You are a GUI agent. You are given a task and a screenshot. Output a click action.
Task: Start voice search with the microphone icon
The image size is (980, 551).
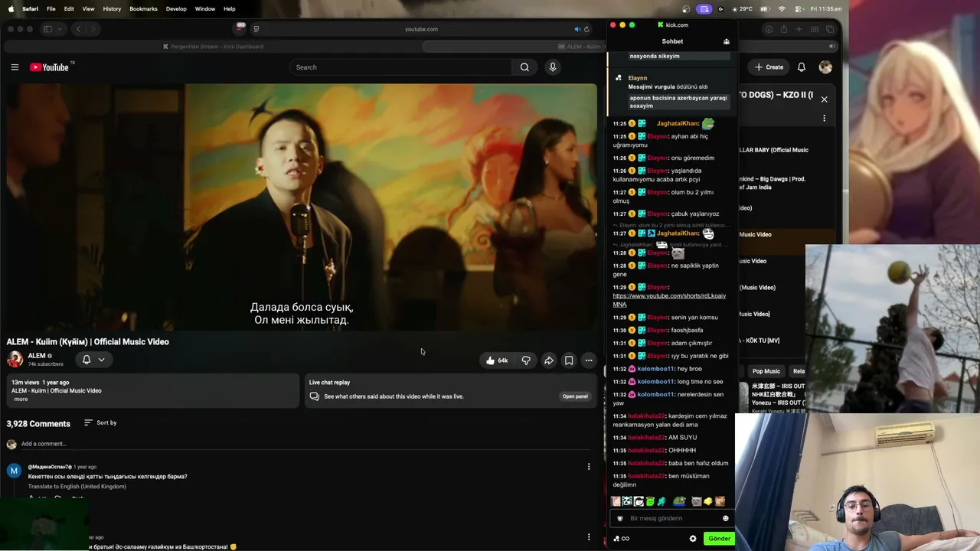point(552,67)
